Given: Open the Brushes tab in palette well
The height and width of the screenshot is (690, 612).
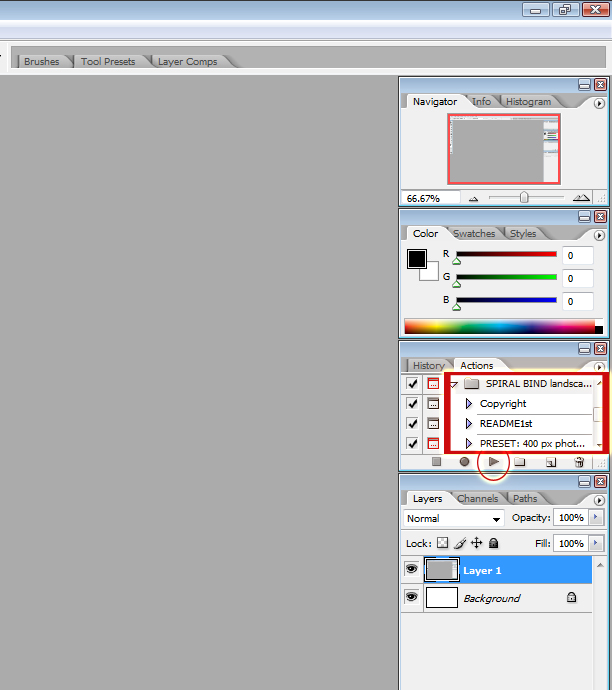Looking at the screenshot, I should click(x=41, y=62).
